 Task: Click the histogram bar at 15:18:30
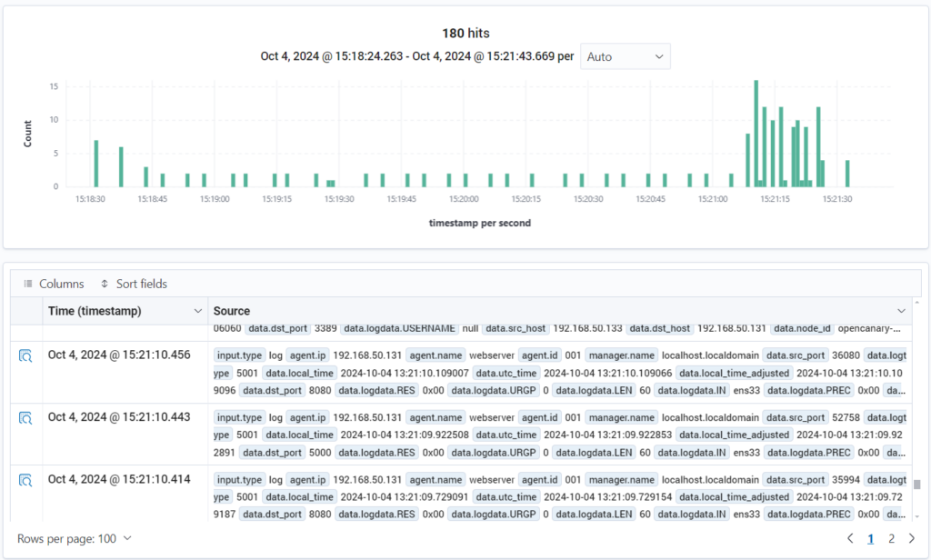coord(95,164)
